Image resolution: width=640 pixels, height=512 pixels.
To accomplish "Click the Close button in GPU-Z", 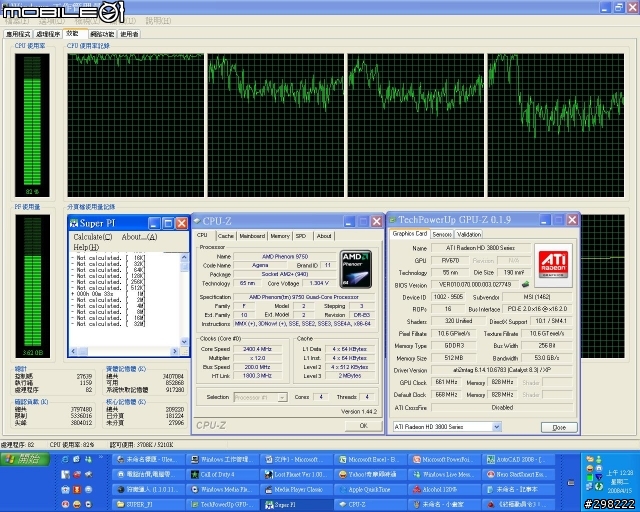I will click(559, 427).
